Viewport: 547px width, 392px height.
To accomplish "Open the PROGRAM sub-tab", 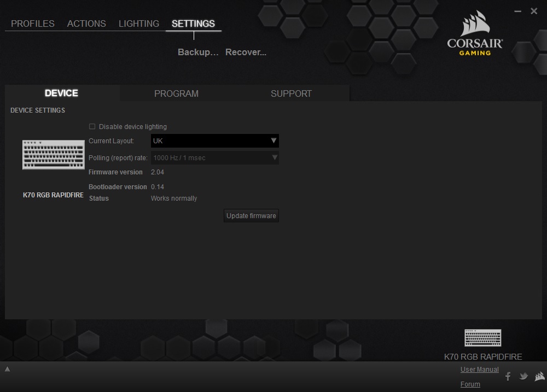I will tap(177, 93).
